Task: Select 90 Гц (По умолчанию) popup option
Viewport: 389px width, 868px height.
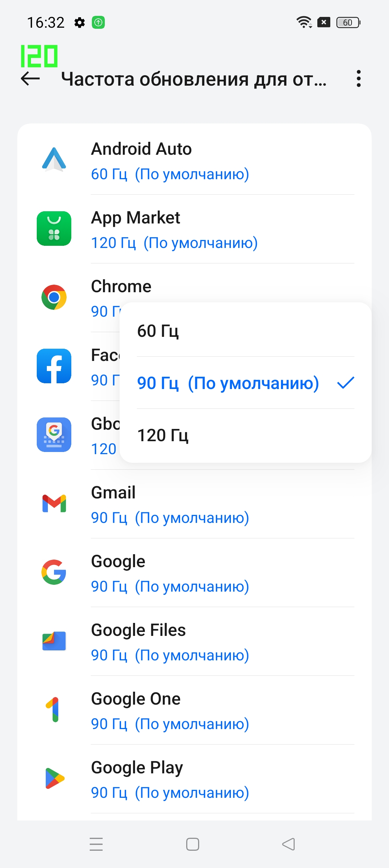Action: tap(245, 383)
